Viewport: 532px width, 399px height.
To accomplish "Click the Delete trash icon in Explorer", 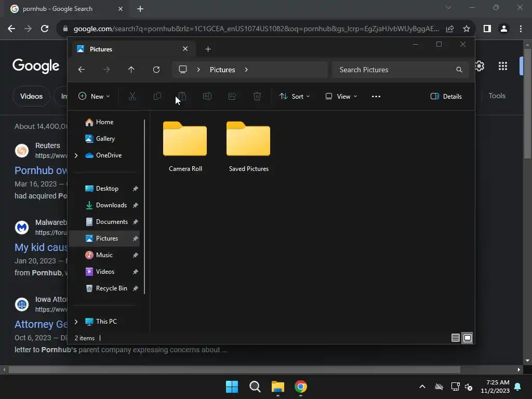I will (x=257, y=96).
